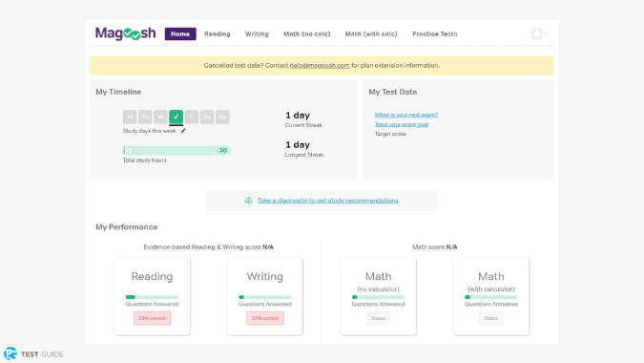
Task: Select the Home tab
Action: click(x=180, y=33)
